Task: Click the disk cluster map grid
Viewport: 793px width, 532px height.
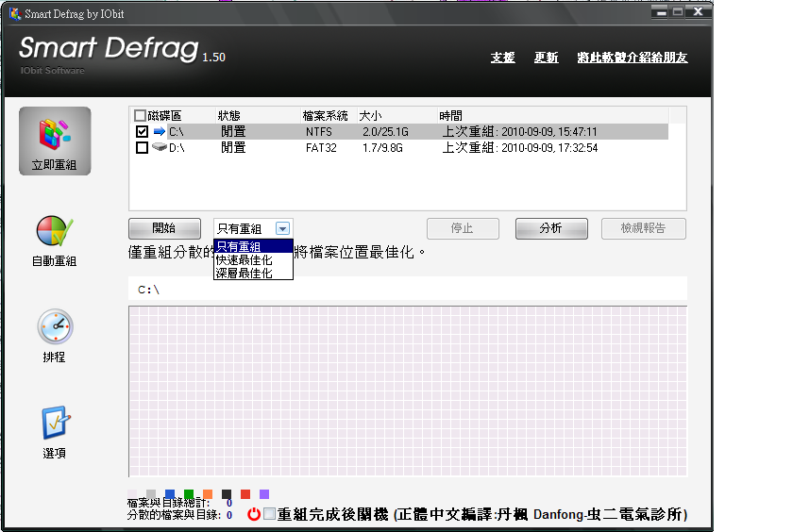Action: 408,391
